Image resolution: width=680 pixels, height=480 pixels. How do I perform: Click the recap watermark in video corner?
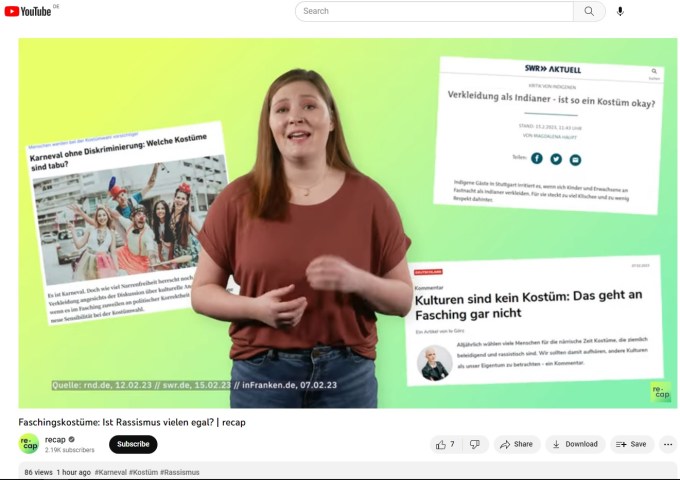pos(660,391)
